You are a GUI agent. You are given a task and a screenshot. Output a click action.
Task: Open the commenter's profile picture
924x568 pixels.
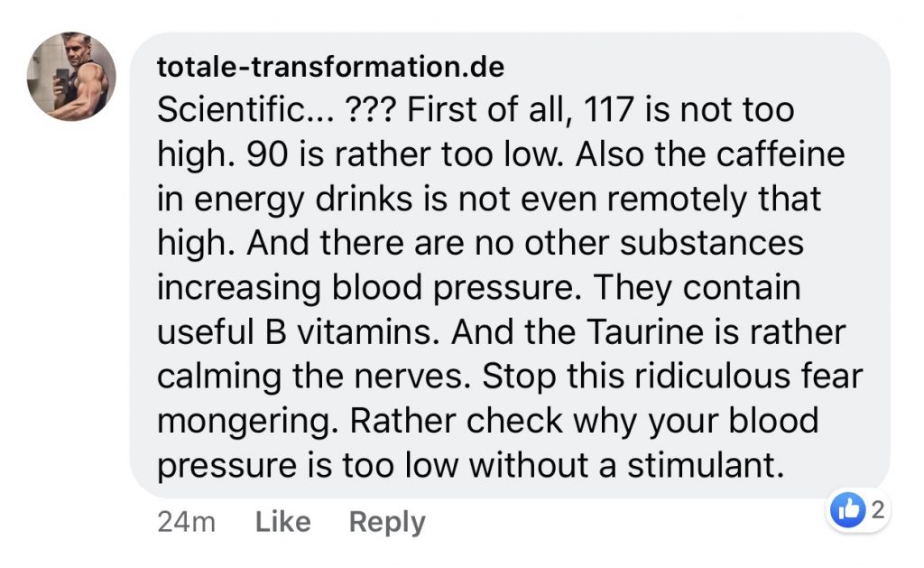point(71,76)
